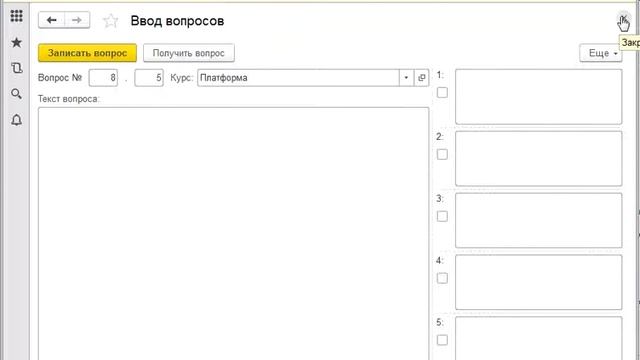
Task: Expand the Еще menu
Action: click(601, 53)
